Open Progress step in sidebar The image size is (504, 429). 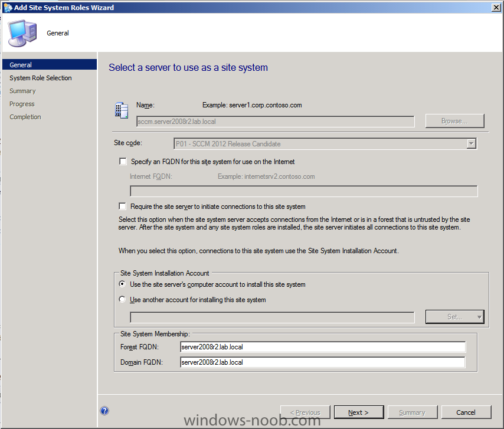(22, 104)
